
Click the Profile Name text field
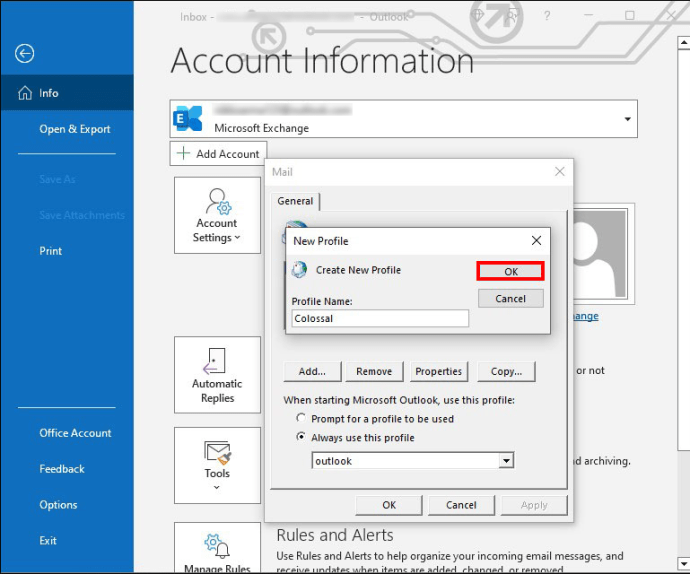point(380,318)
